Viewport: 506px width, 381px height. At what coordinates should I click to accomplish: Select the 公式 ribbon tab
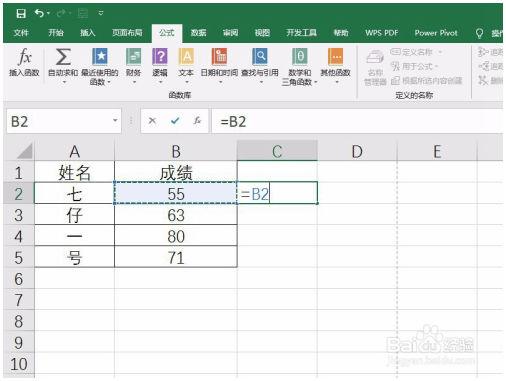[x=167, y=33]
